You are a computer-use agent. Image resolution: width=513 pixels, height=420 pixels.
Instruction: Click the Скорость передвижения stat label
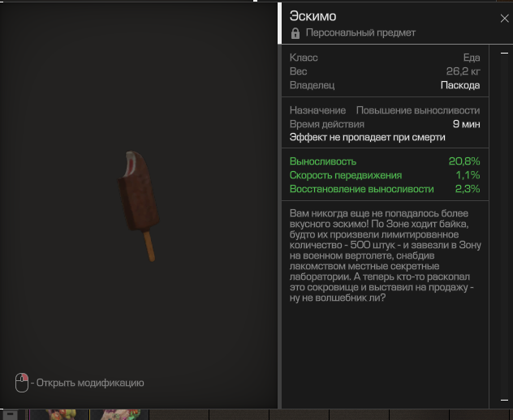click(x=346, y=175)
